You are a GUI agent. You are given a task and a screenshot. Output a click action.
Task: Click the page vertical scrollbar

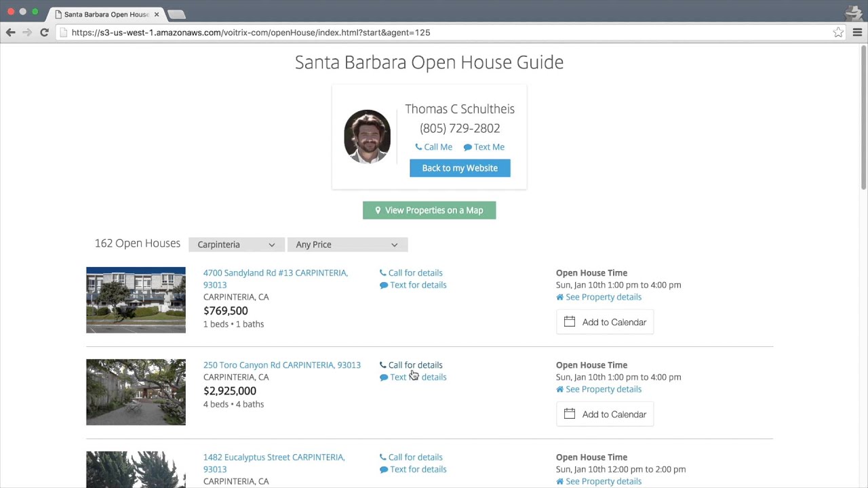point(863,119)
